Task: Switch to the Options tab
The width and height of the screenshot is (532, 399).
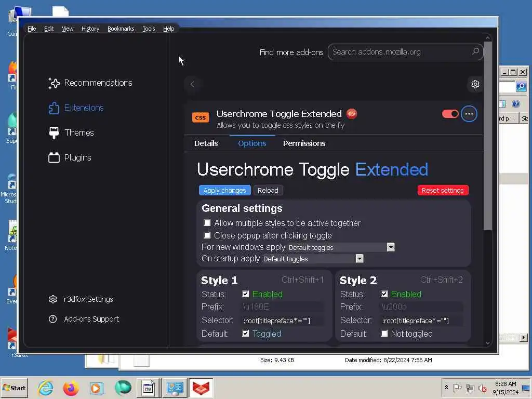Action: 252,143
